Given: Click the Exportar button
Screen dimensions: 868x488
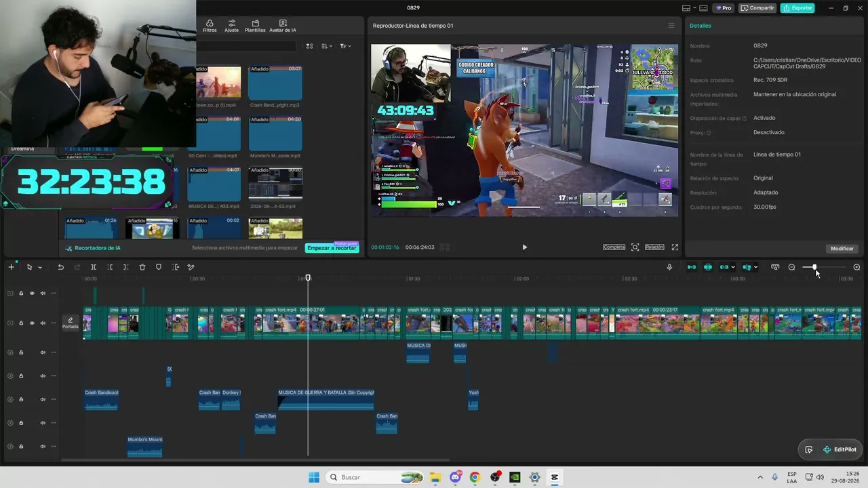Looking at the screenshot, I should click(797, 8).
